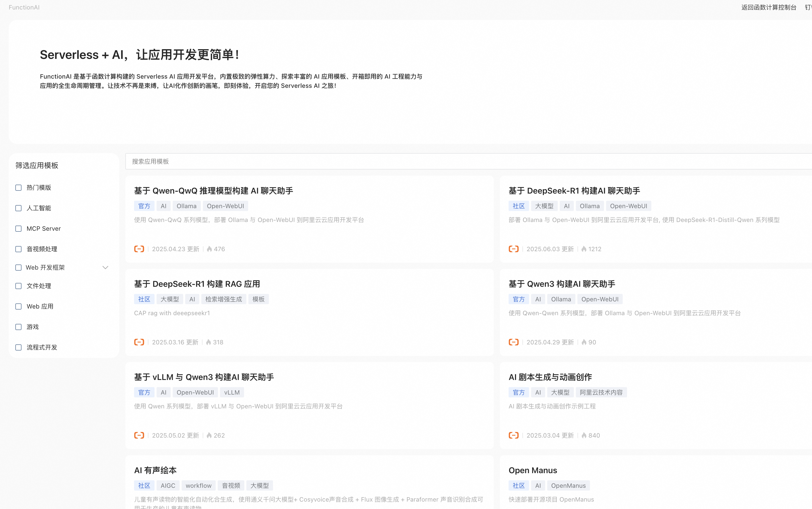The height and width of the screenshot is (509, 812).
Task: Click OpenManus tag on Open Manus card
Action: (x=568, y=485)
